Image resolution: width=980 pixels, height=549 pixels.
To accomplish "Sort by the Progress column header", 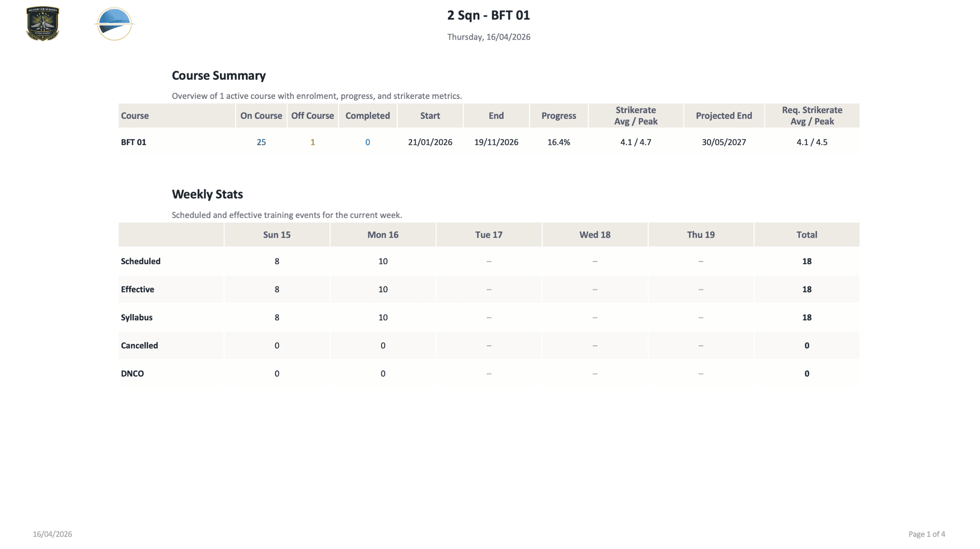I will pos(558,116).
